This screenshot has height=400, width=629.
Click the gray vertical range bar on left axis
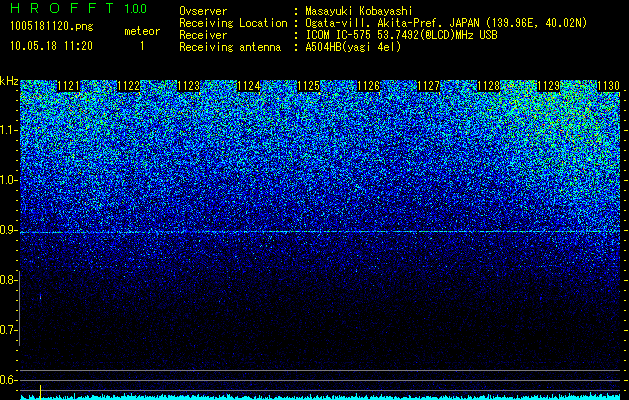click(19, 308)
